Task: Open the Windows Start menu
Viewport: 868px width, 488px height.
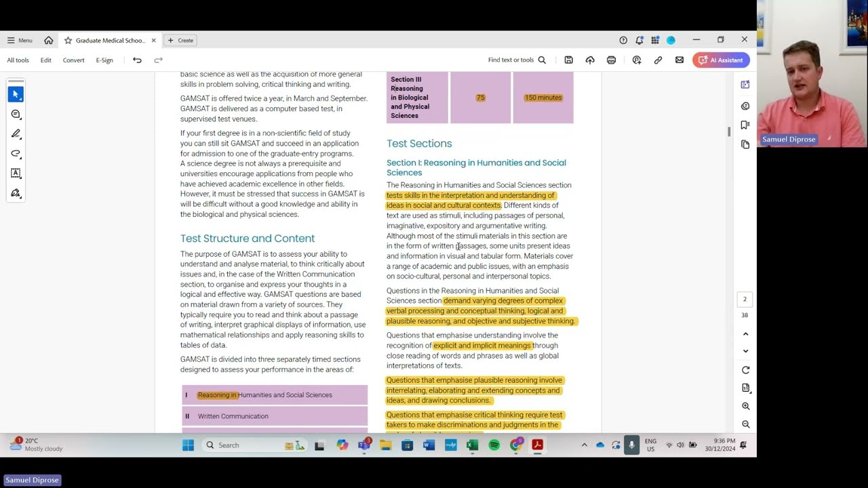Action: [x=188, y=445]
